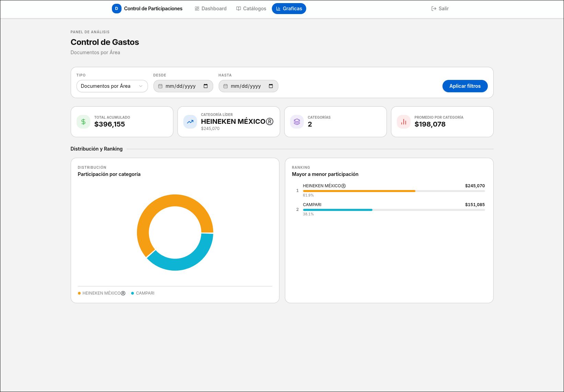Open calendar picker in Desde field
Image resolution: width=564 pixels, height=392 pixels.
click(x=206, y=86)
